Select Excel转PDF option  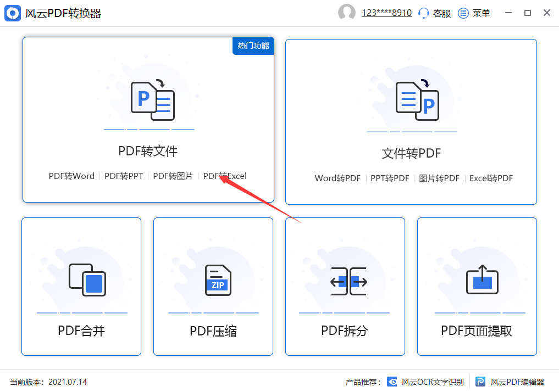491,178
